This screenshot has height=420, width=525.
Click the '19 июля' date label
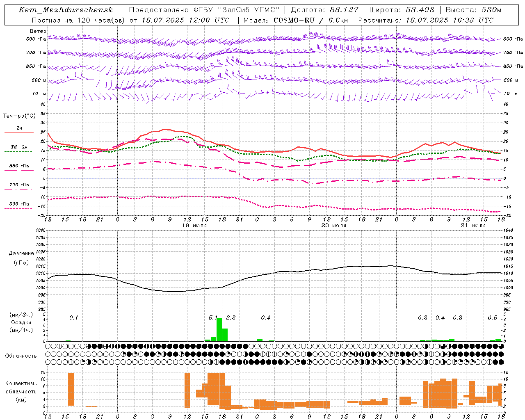tap(194, 225)
